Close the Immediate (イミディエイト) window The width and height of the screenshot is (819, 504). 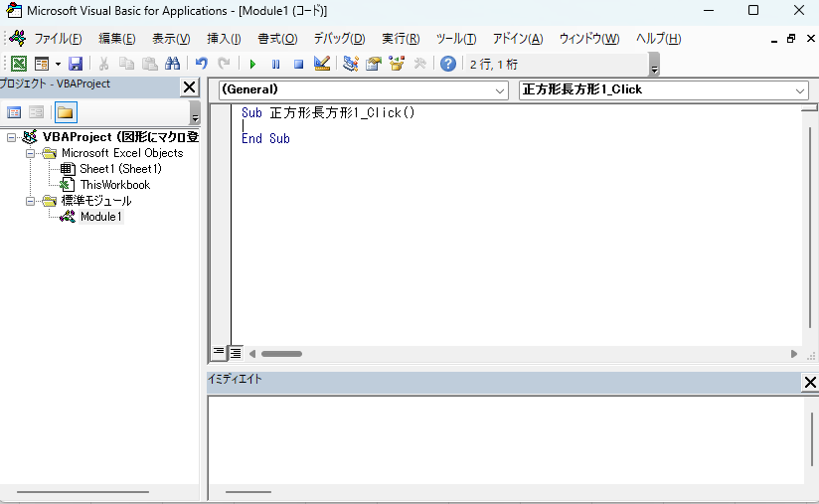[x=809, y=383]
